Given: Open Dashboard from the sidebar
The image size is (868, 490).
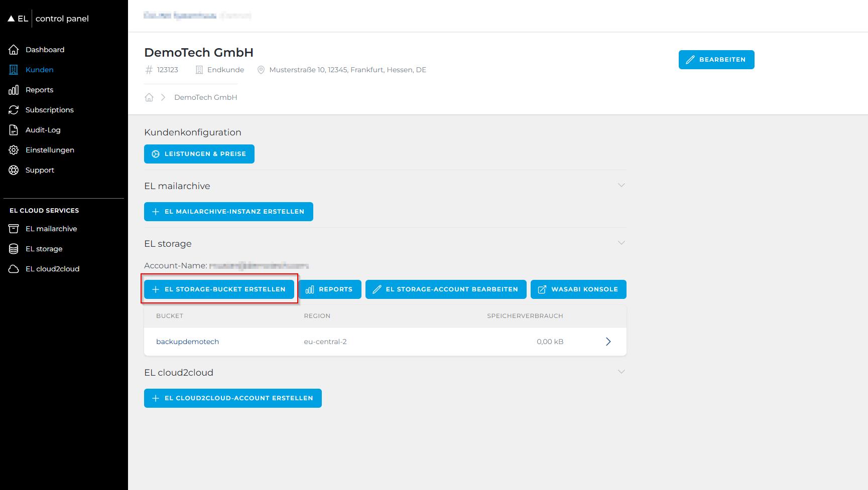Looking at the screenshot, I should (x=45, y=50).
